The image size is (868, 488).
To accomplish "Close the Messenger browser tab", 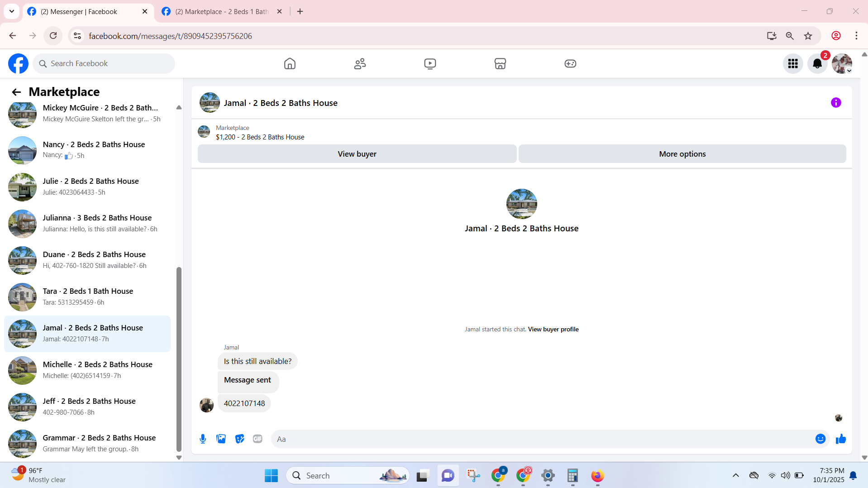I will pyautogui.click(x=145, y=12).
